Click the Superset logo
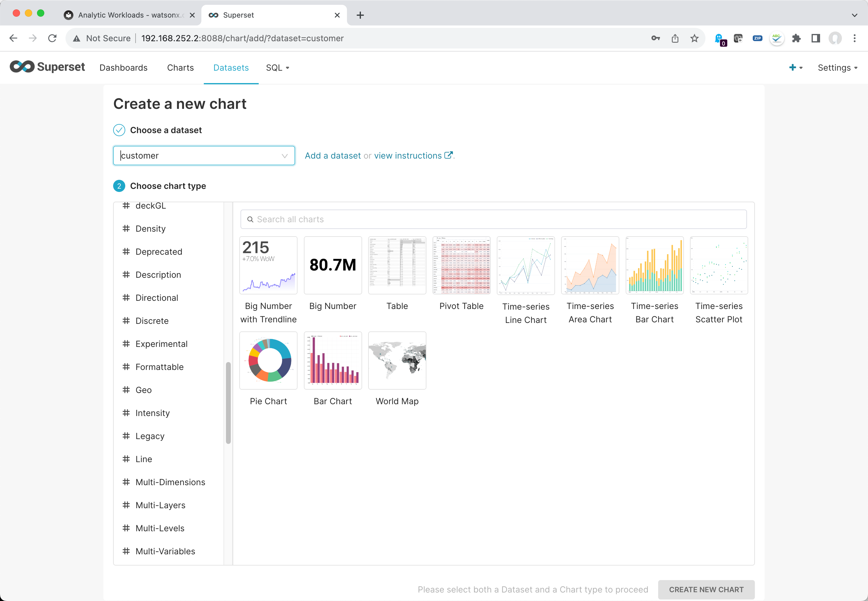 click(x=47, y=67)
